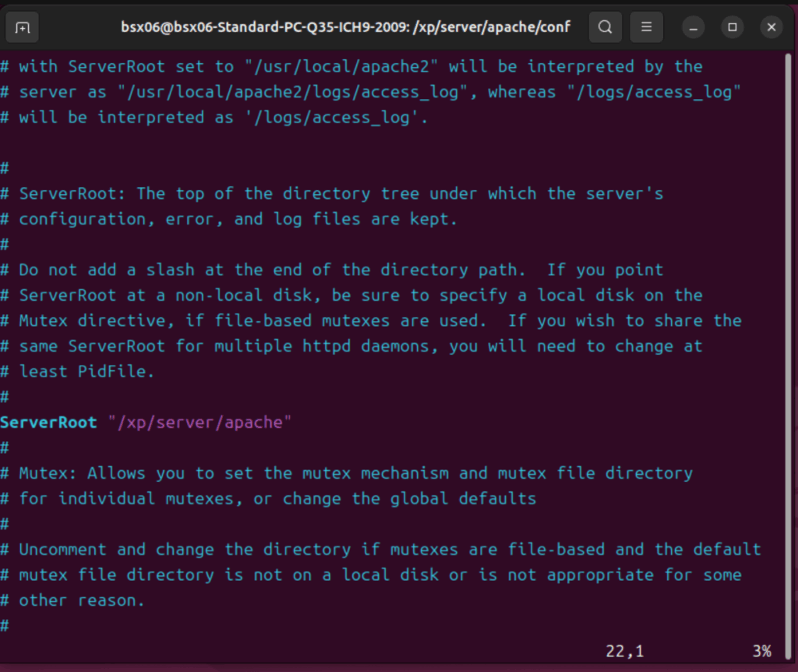Minimize the terminal window
The image size is (798, 672).
pos(693,27)
